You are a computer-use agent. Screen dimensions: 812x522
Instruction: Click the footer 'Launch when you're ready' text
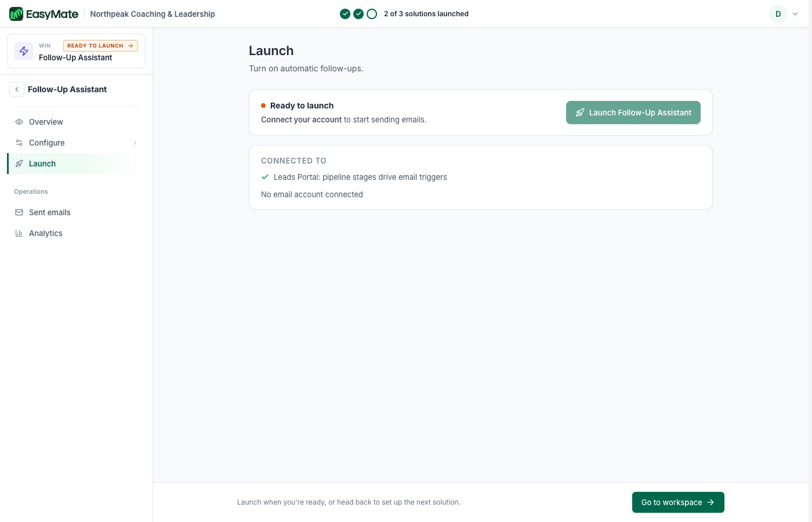[x=349, y=502]
